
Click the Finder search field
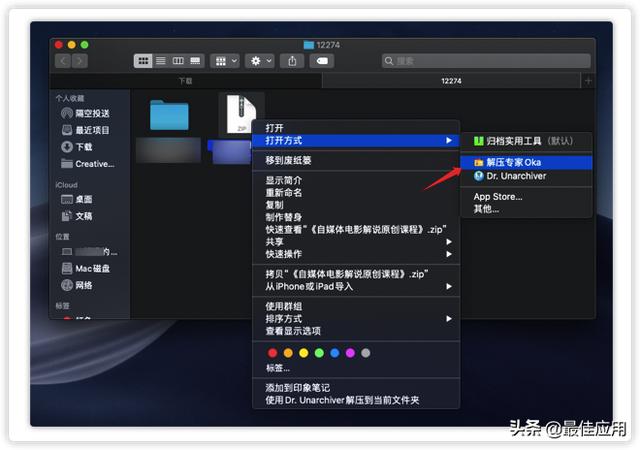coord(486,61)
